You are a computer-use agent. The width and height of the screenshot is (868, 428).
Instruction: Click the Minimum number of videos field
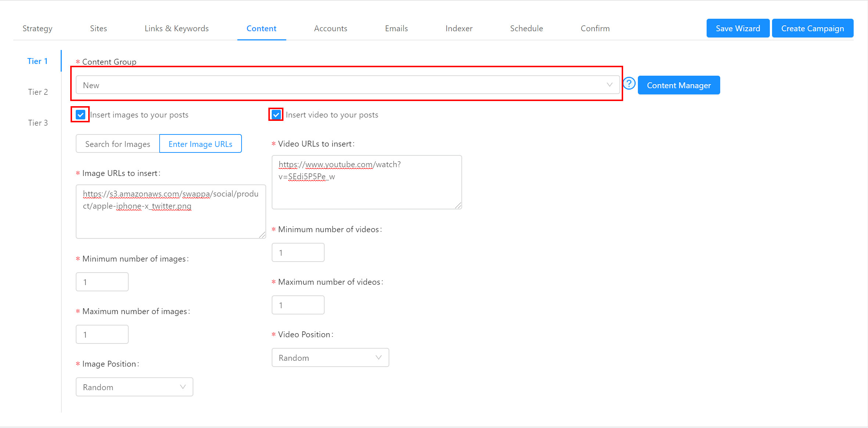(298, 253)
